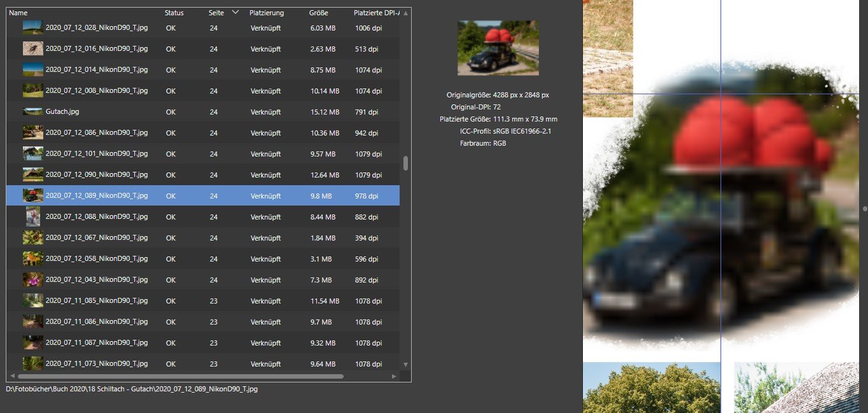This screenshot has width=868, height=413.
Task: Click the 15.12 MB size cell
Action: tap(324, 112)
